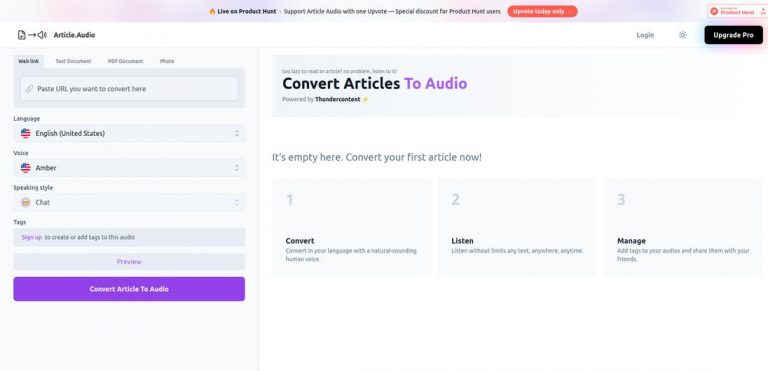Click the Sign up link under Tags
Viewport: 768px width, 371px height.
point(32,237)
